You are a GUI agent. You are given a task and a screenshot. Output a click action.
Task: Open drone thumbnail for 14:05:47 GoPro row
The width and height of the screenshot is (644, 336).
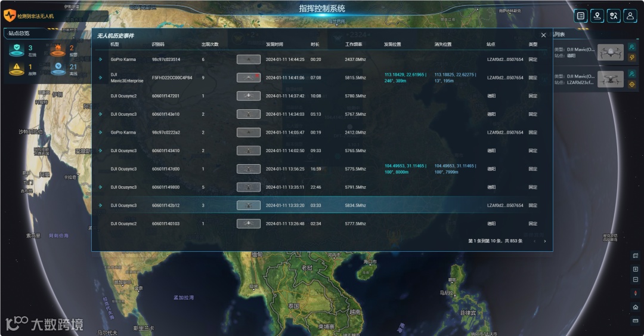click(x=249, y=132)
